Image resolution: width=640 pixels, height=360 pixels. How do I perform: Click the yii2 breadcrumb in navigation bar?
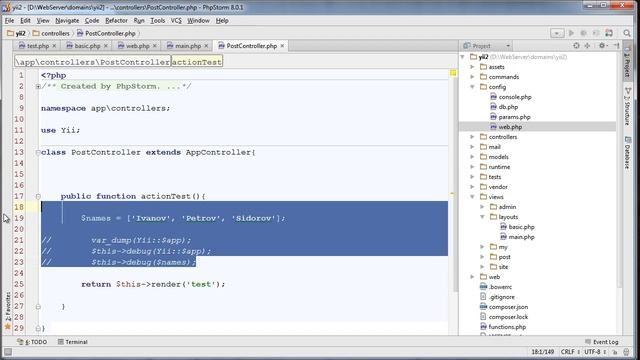point(16,33)
